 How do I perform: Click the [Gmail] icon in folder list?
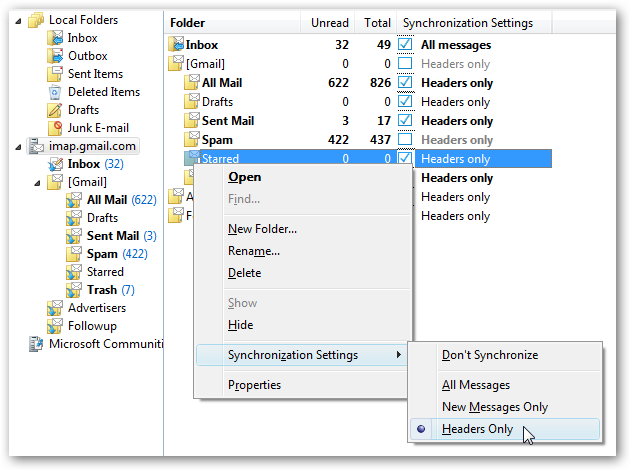pyautogui.click(x=176, y=63)
